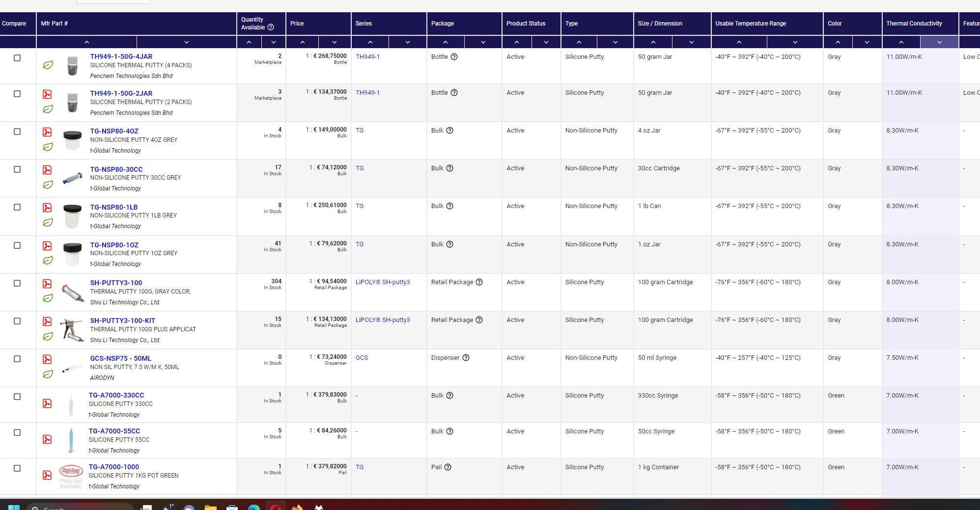Open datasheet PDF for TH949-1-50G-2JAR
This screenshot has width=980, height=510.
(x=47, y=94)
